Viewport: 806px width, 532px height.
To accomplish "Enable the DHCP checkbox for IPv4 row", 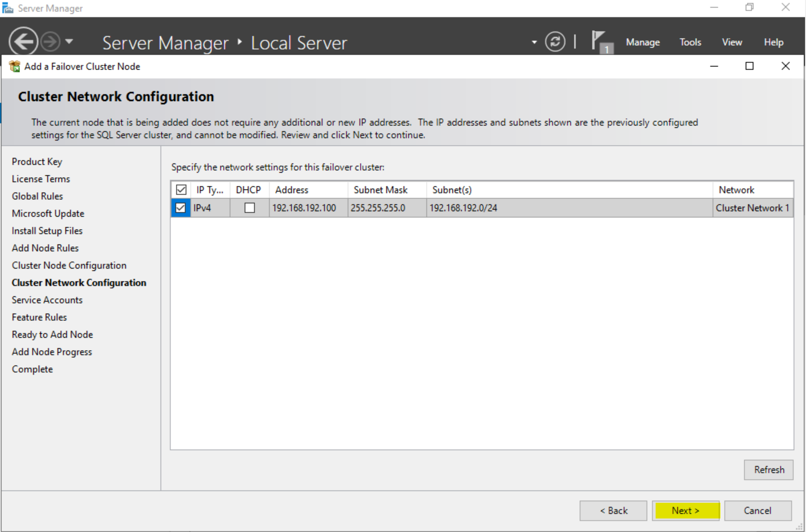I will [x=249, y=208].
